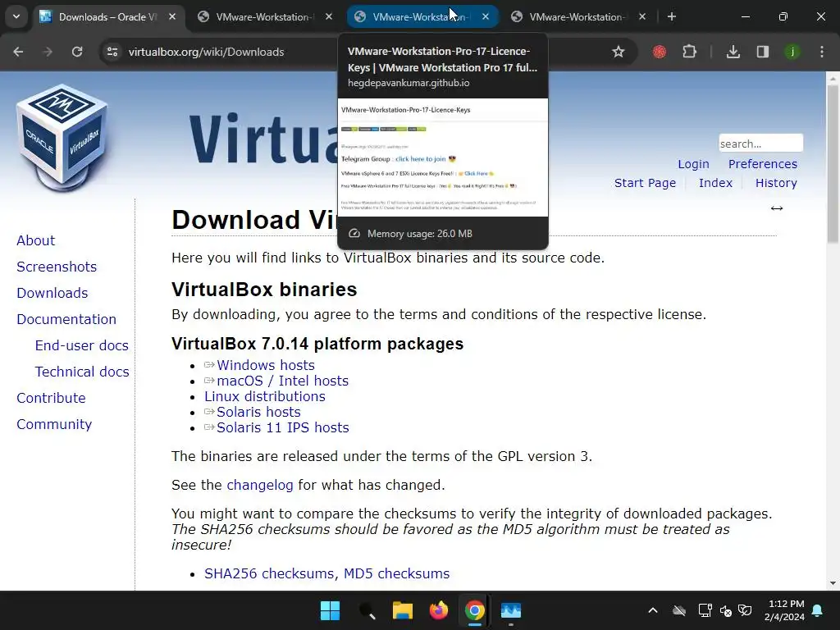Switch to the last VMware-Workstation tab
The height and width of the screenshot is (630, 840).
click(576, 17)
